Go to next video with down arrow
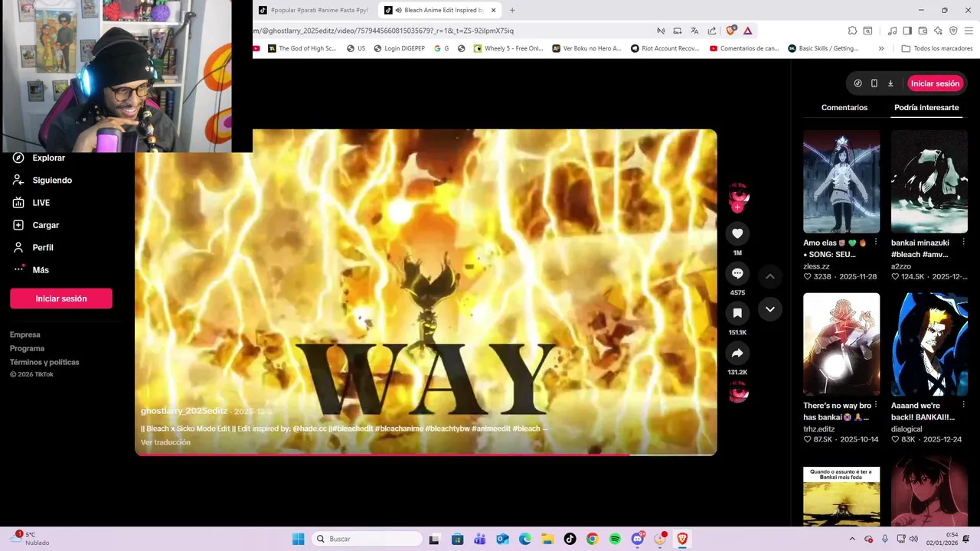980x551 pixels. (770, 309)
